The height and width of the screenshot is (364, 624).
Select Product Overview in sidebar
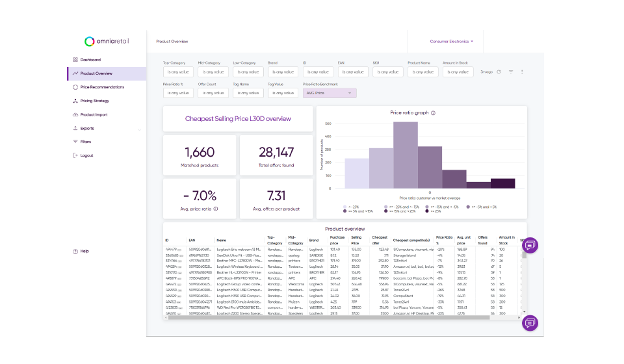click(x=107, y=73)
